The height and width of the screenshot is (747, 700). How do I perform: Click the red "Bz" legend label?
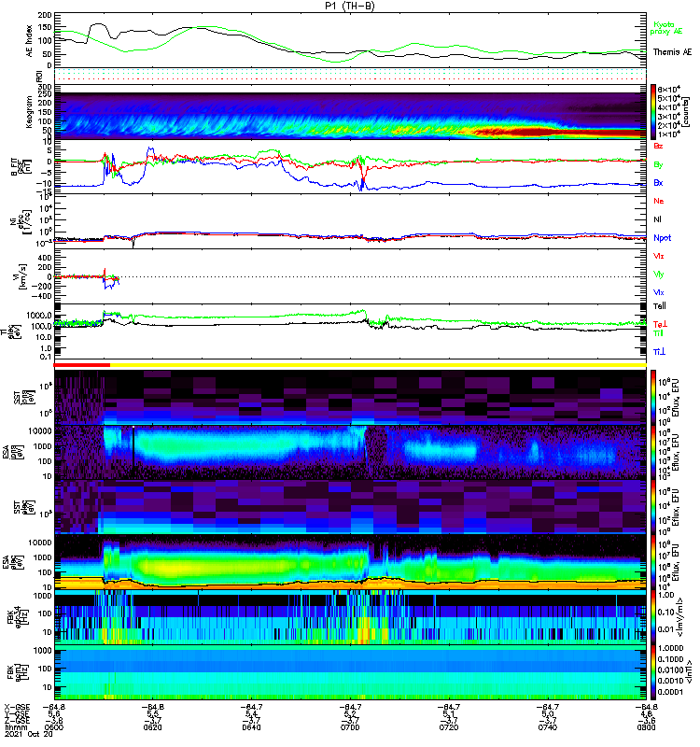pyautogui.click(x=658, y=147)
